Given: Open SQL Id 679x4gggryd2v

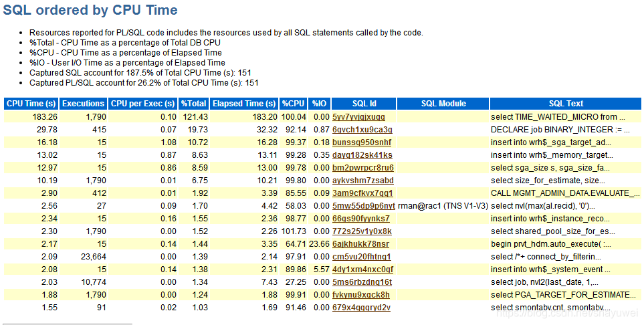Looking at the screenshot, I should point(361,308).
